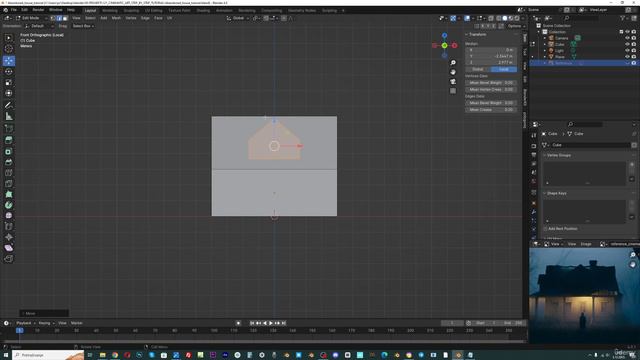640x360 pixels.
Task: Switch orthographic/perspective grid icon in viewport
Action: tap(453, 91)
